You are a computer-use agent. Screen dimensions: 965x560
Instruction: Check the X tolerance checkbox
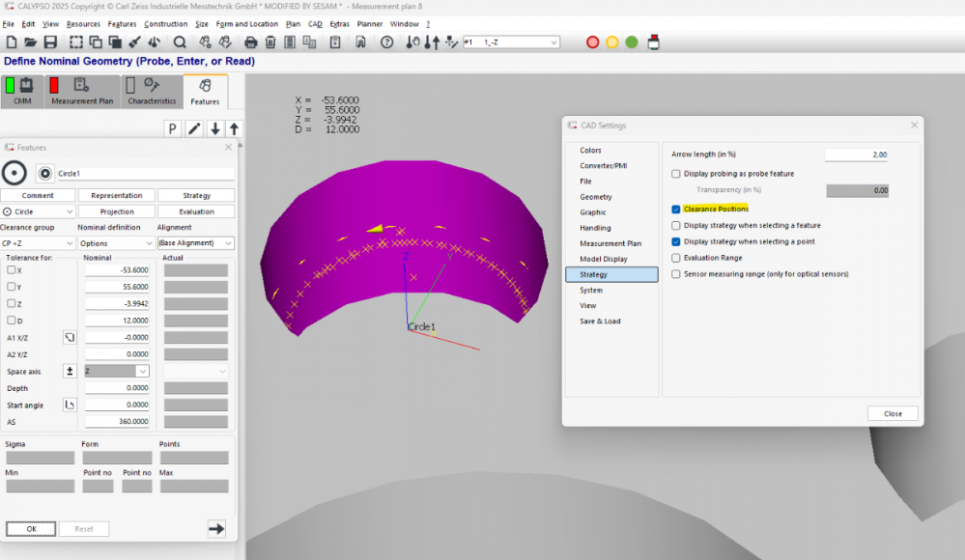[12, 270]
